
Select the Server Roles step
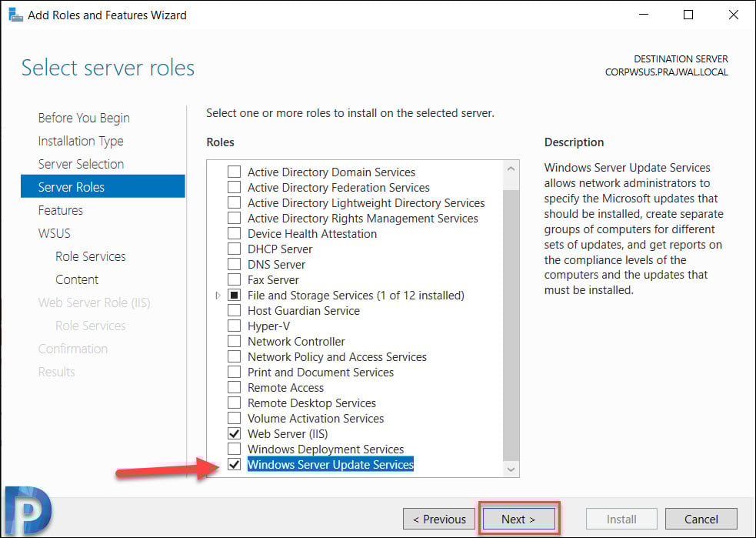click(x=103, y=187)
